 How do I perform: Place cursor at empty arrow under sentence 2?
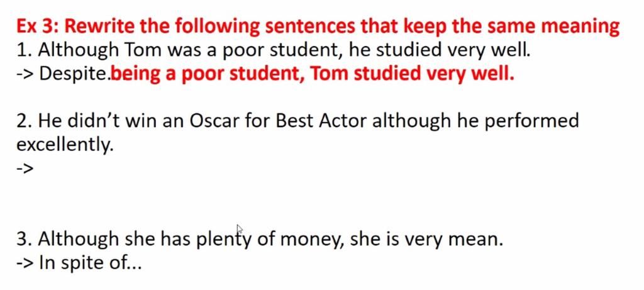click(25, 169)
